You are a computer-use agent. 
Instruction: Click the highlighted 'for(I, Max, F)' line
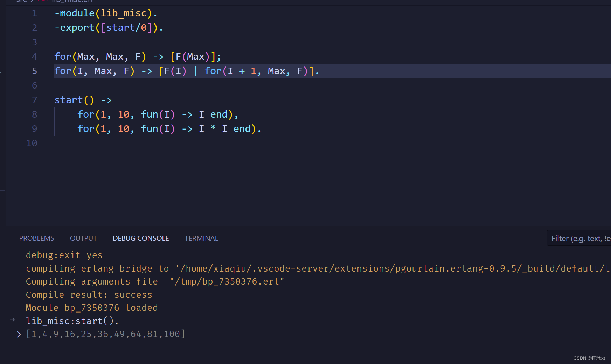(187, 71)
